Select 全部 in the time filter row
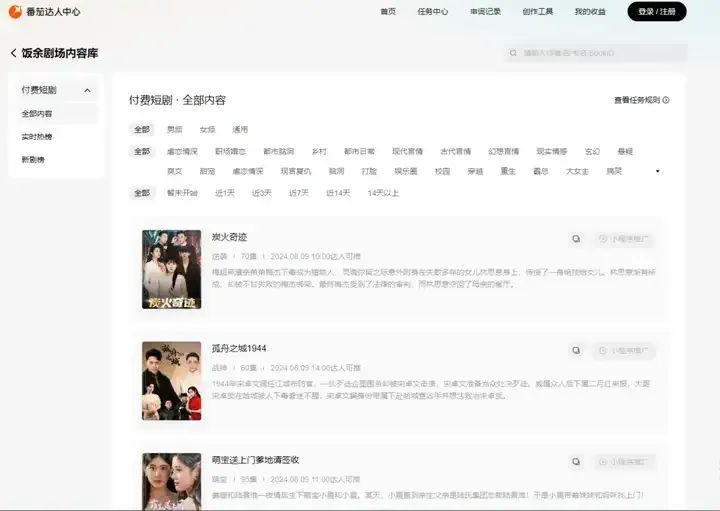This screenshot has height=511, width=720. point(142,193)
